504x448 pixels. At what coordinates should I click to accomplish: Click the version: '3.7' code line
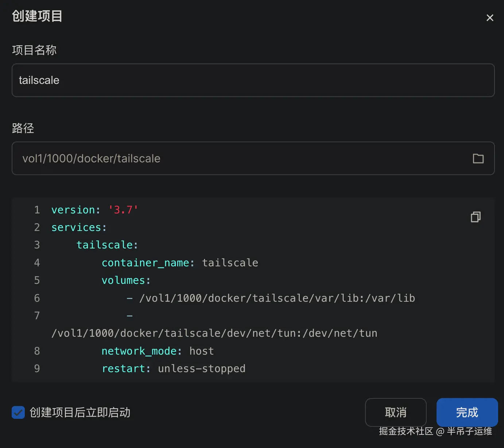coord(95,210)
